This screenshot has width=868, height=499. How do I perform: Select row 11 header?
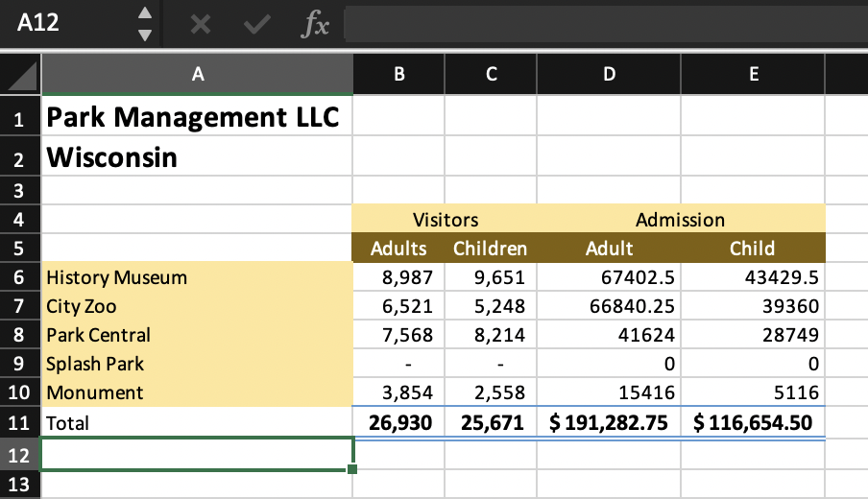click(20, 422)
